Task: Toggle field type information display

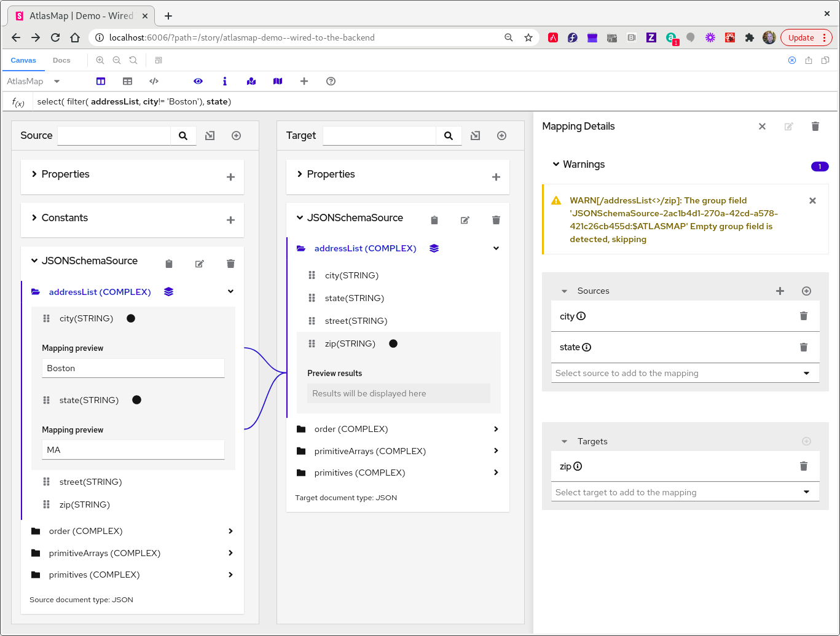Action: point(224,80)
